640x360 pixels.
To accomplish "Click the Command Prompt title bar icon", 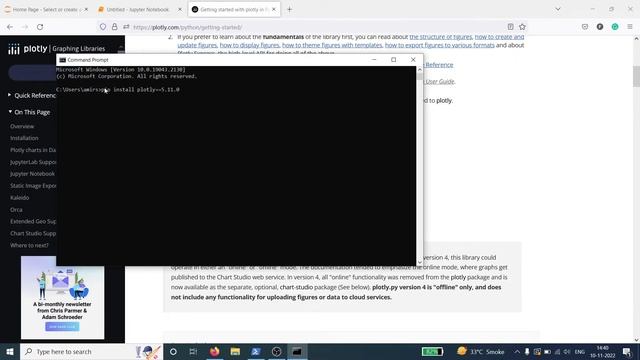I will pos(62,60).
